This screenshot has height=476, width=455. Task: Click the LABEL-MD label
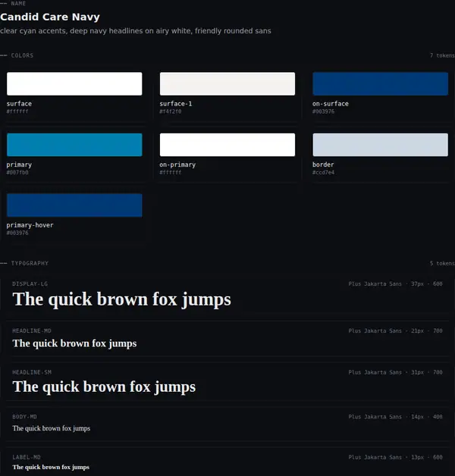click(x=27, y=458)
